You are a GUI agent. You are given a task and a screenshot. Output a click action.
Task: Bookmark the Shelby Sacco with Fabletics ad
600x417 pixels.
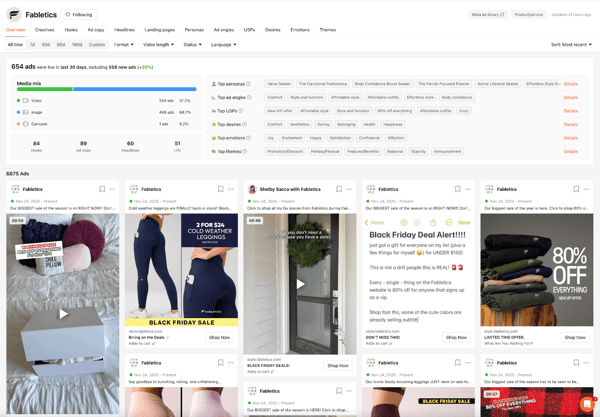339,189
